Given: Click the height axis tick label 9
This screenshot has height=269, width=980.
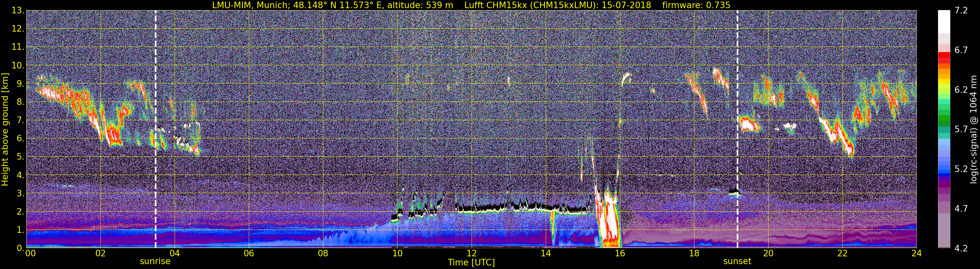Looking at the screenshot, I should 20,84.
